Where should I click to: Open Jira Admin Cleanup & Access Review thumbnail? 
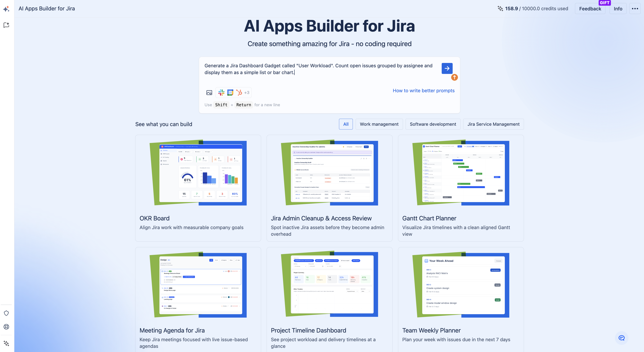(x=330, y=173)
